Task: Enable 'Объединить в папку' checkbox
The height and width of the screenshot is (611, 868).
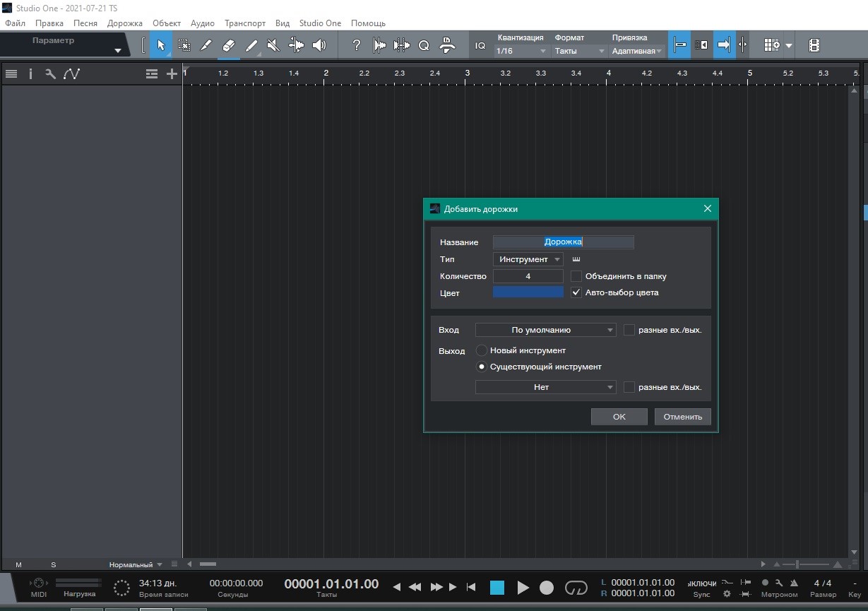Action: tap(576, 276)
